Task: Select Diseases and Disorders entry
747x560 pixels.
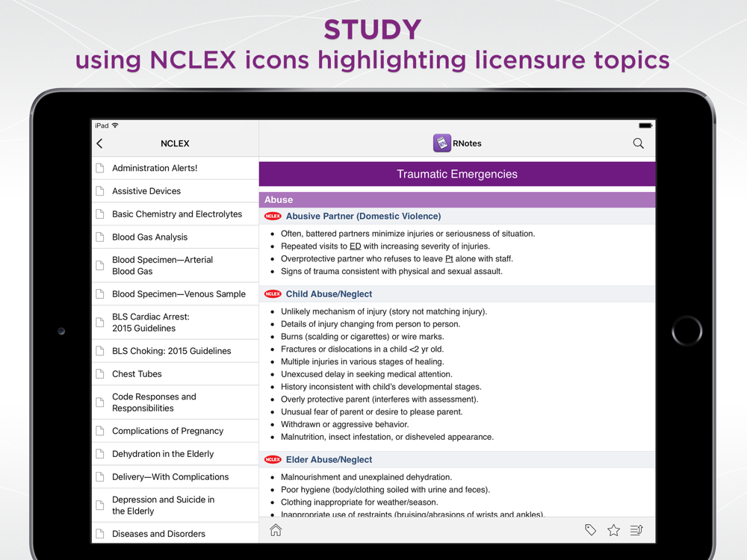Action: (176, 534)
